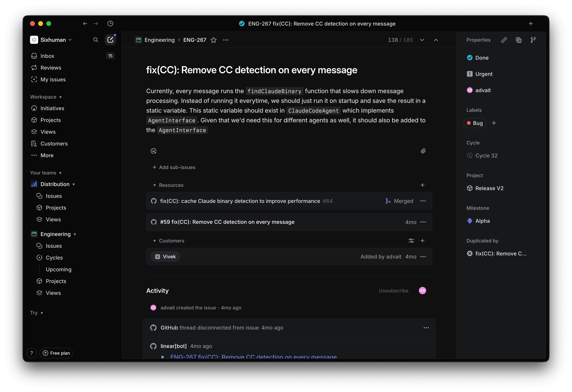Go to previous issue with up chevron
This screenshot has height=392, width=572.
click(x=436, y=40)
